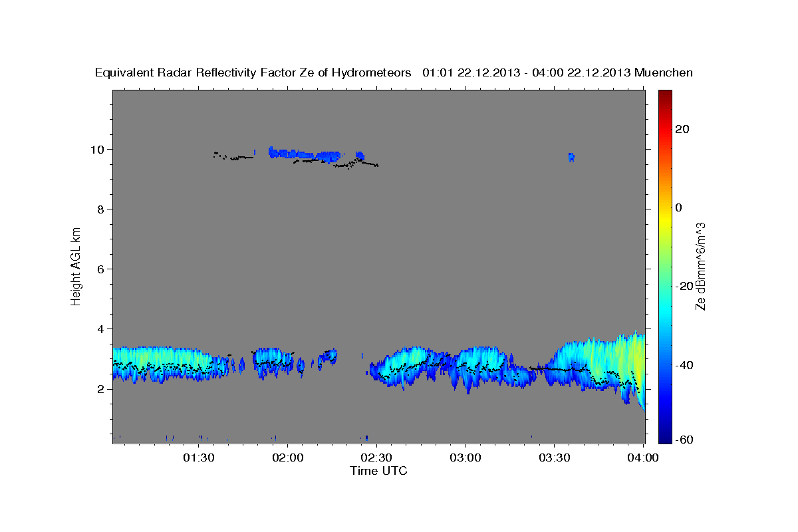Screen dimensions: 798x532
Task: Pick the dark red top of the colorbar
Action: click(x=665, y=96)
